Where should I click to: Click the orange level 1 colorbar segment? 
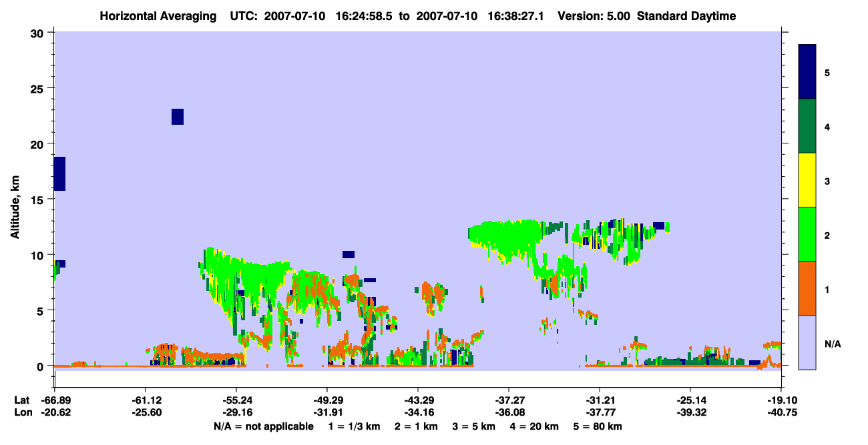[x=807, y=288]
